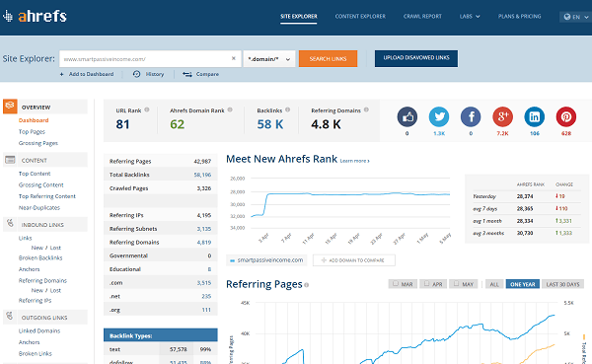Screen dimensions: 592x364
Task: Click the URL Rank info icon
Action: [147, 109]
